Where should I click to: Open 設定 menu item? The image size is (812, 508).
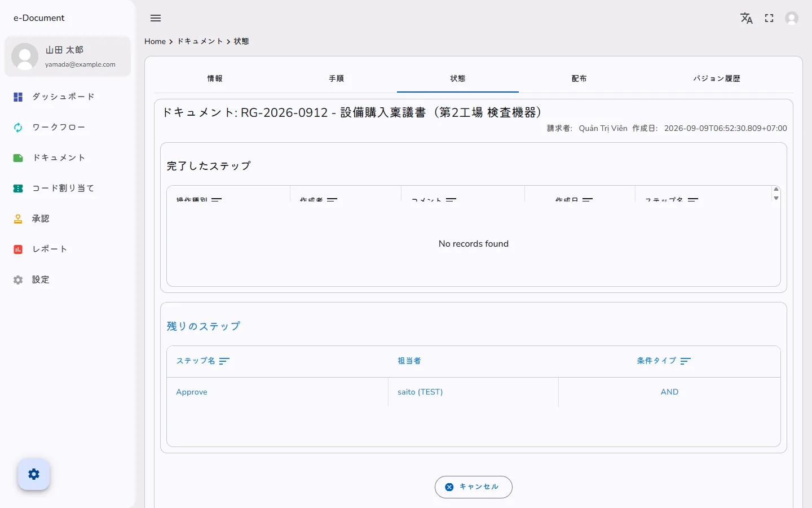(68, 280)
